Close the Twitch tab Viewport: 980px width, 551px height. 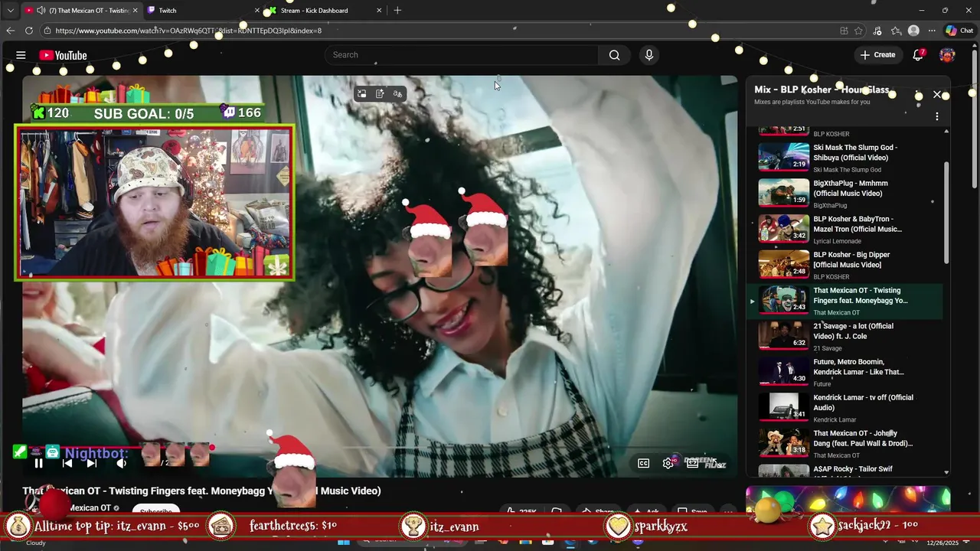(x=257, y=11)
